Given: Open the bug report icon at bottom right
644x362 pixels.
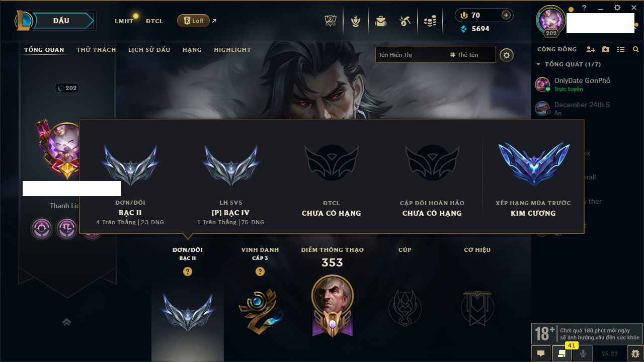Looking at the screenshot, I should pos(635,353).
